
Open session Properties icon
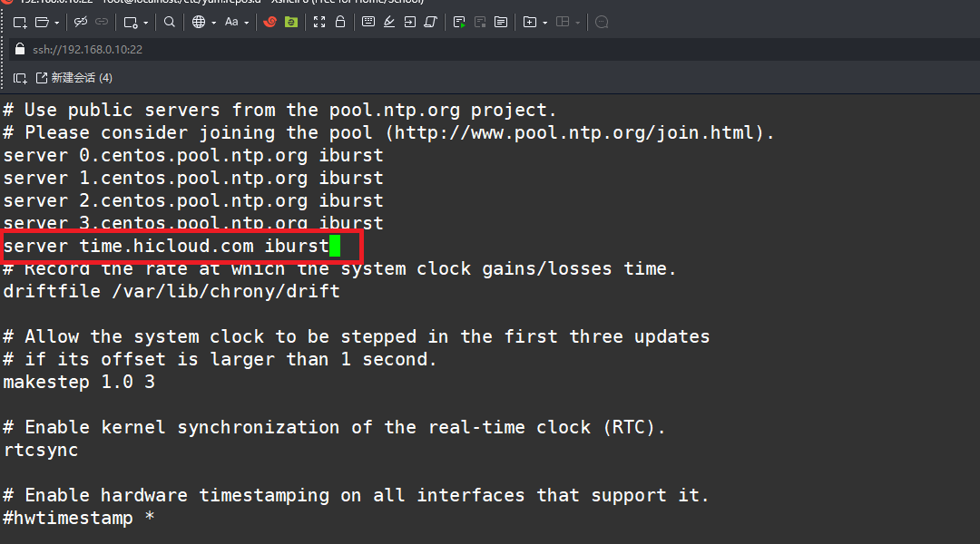pyautogui.click(x=131, y=23)
